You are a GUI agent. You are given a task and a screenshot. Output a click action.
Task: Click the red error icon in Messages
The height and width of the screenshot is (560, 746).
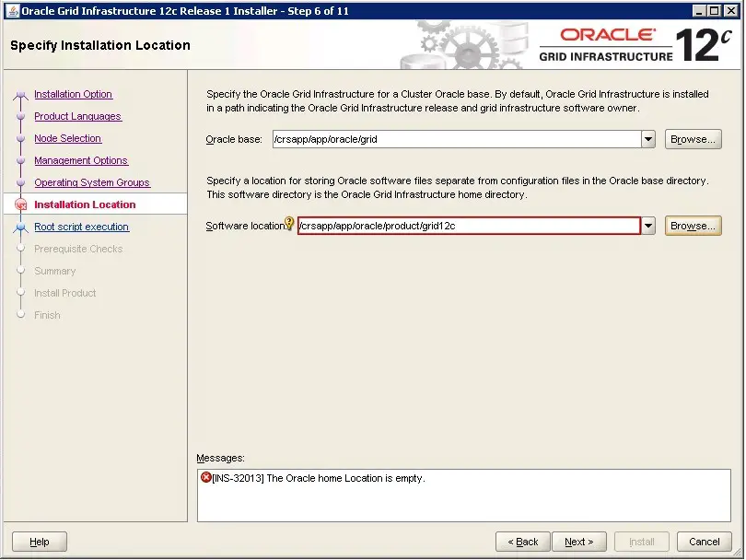coord(206,477)
